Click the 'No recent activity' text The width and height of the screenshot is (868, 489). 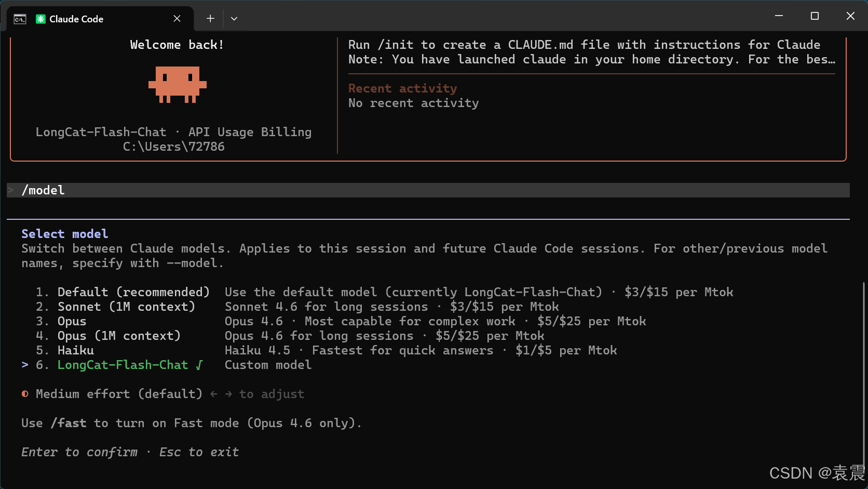[414, 103]
